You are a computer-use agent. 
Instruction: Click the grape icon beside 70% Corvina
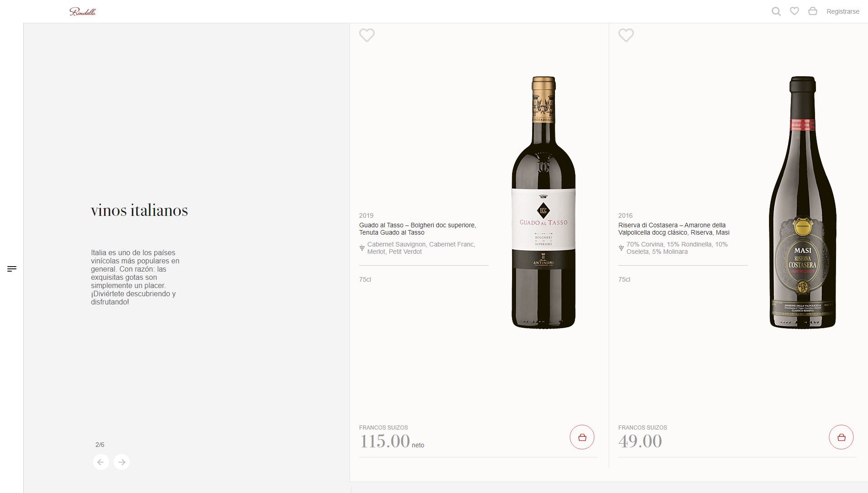[621, 248]
